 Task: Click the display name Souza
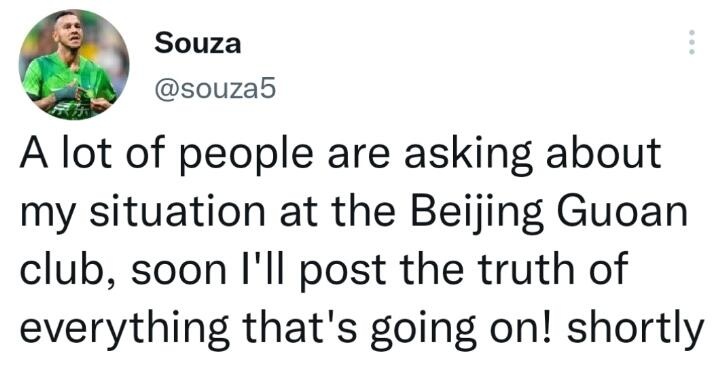click(197, 44)
